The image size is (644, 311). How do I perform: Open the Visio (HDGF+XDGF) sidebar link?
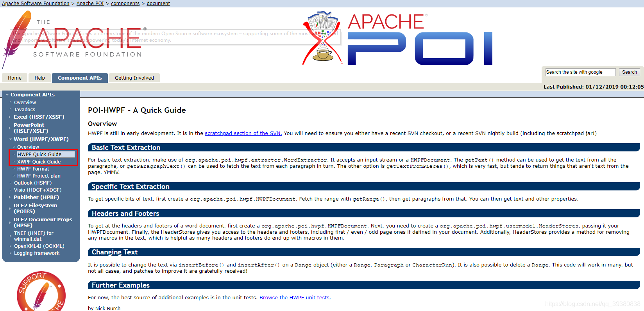click(x=38, y=190)
